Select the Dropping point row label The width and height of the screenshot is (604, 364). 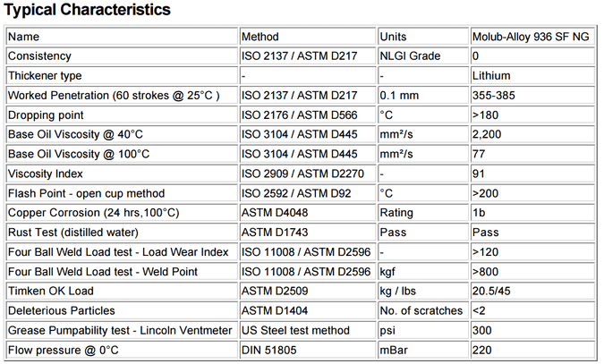tap(46, 115)
